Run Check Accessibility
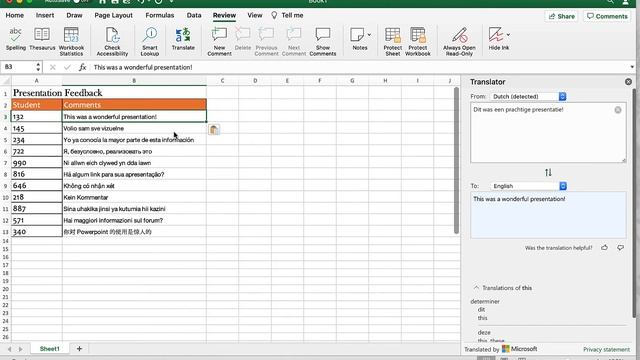640x360 pixels. [x=112, y=42]
